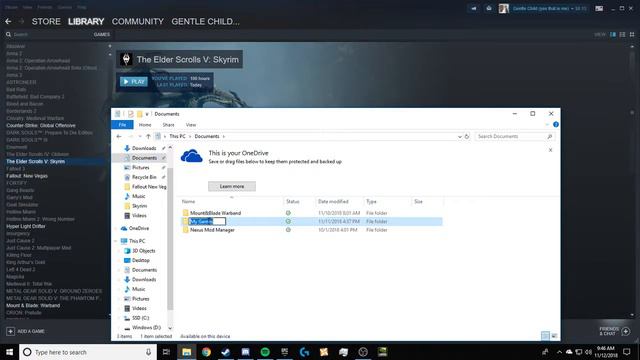This screenshot has width=640, height=360.
Task: Open Skyrim folder in Quick access
Action: tap(139, 206)
